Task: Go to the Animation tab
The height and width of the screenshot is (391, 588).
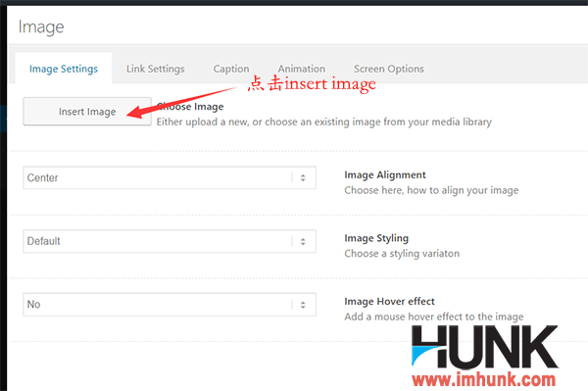Action: [x=302, y=69]
